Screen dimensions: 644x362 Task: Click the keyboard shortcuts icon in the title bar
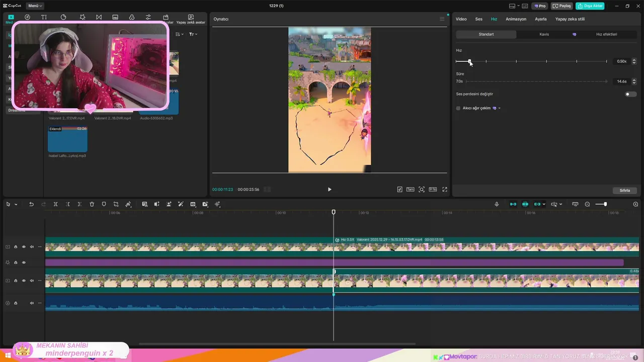(x=525, y=6)
